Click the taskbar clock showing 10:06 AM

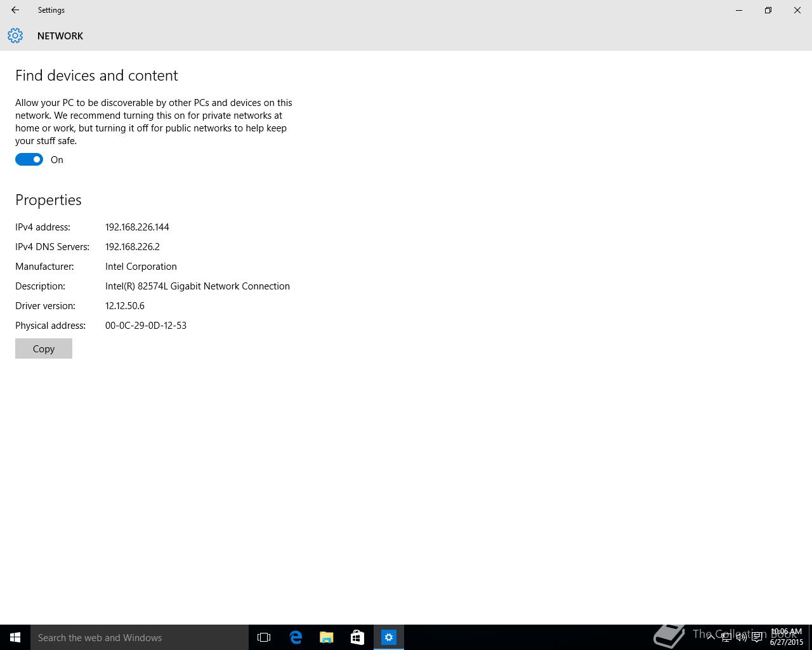pyautogui.click(x=787, y=637)
